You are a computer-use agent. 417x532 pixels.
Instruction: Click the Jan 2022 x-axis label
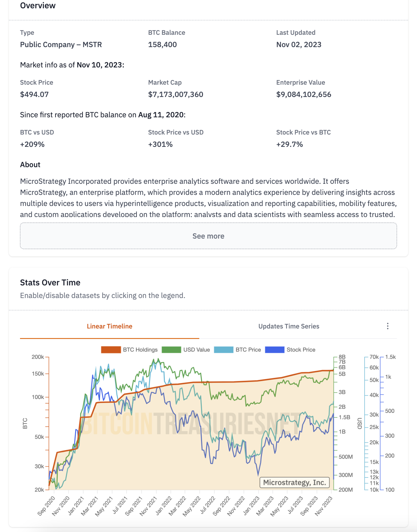(164, 506)
